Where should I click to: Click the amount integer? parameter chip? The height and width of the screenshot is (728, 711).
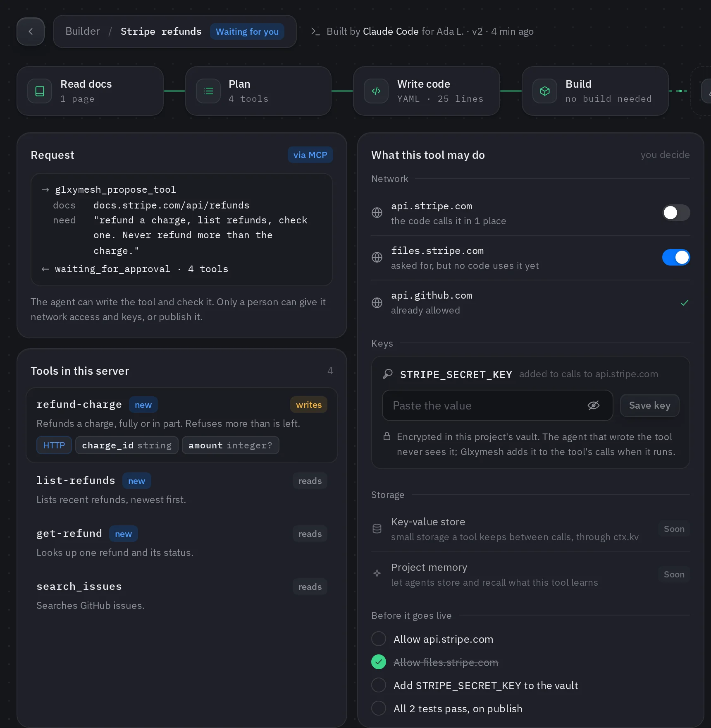[231, 445]
